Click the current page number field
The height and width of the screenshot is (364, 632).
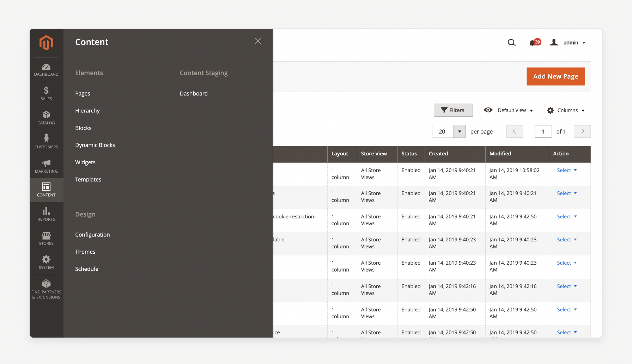(x=543, y=131)
